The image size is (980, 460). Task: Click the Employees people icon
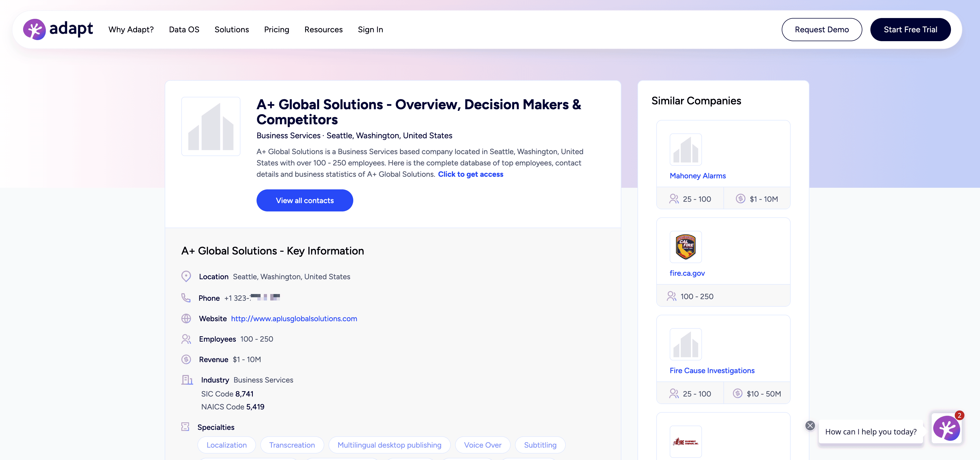pos(186,339)
